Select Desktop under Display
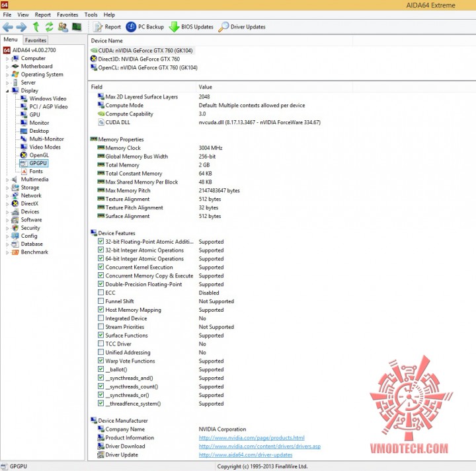This screenshot has height=471, width=476. (x=38, y=131)
